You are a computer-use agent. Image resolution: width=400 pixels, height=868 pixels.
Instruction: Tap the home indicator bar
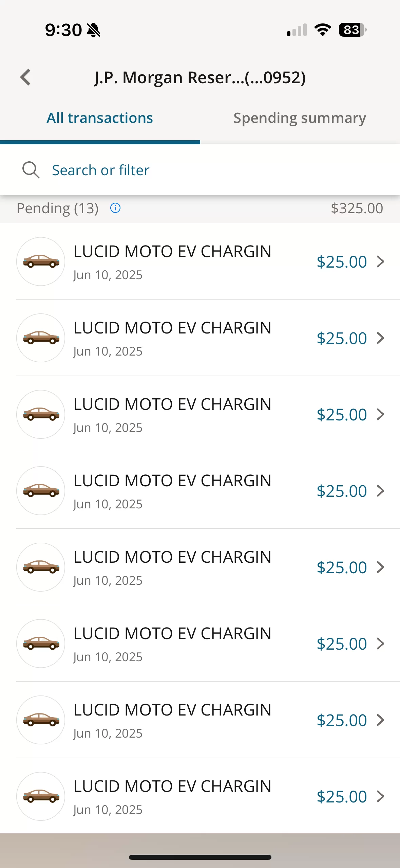click(x=200, y=857)
